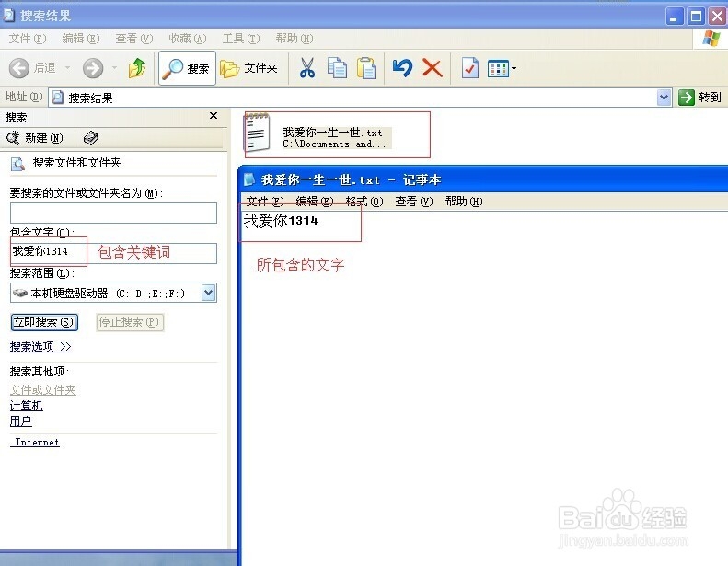Screen dimensions: 728x566
Task: Open the 查看(V) menu in Explorer
Action: (x=134, y=39)
